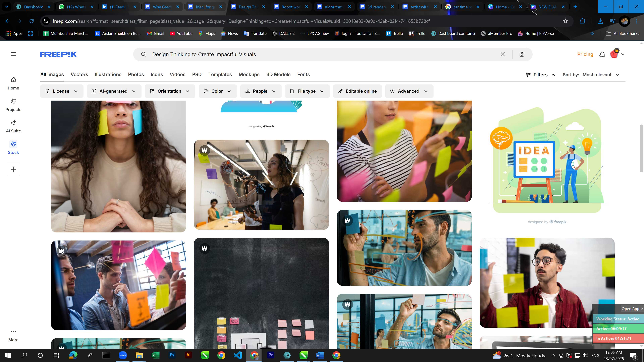644x362 pixels.
Task: Open Chrome three-dot menu
Action: point(637,21)
